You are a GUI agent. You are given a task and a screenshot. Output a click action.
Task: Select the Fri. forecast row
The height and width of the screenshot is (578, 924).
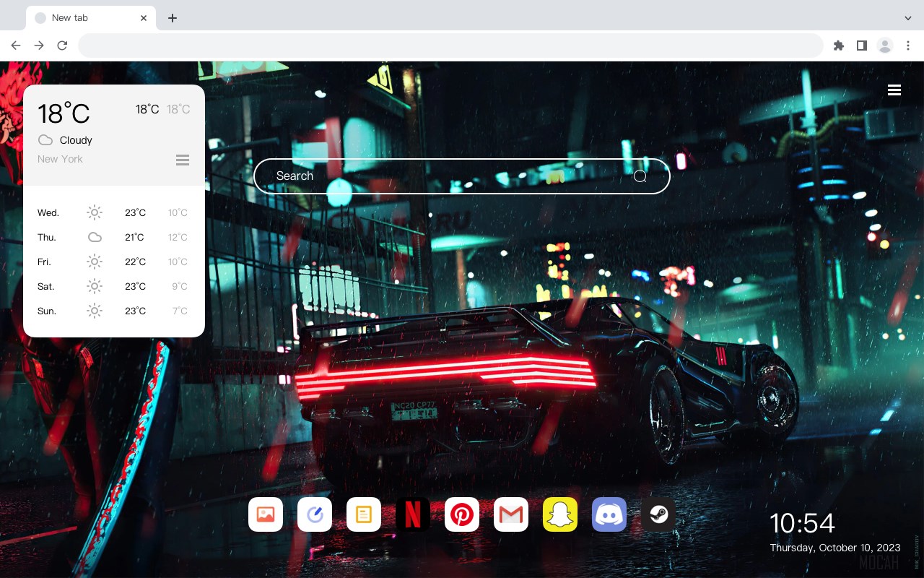coord(114,262)
